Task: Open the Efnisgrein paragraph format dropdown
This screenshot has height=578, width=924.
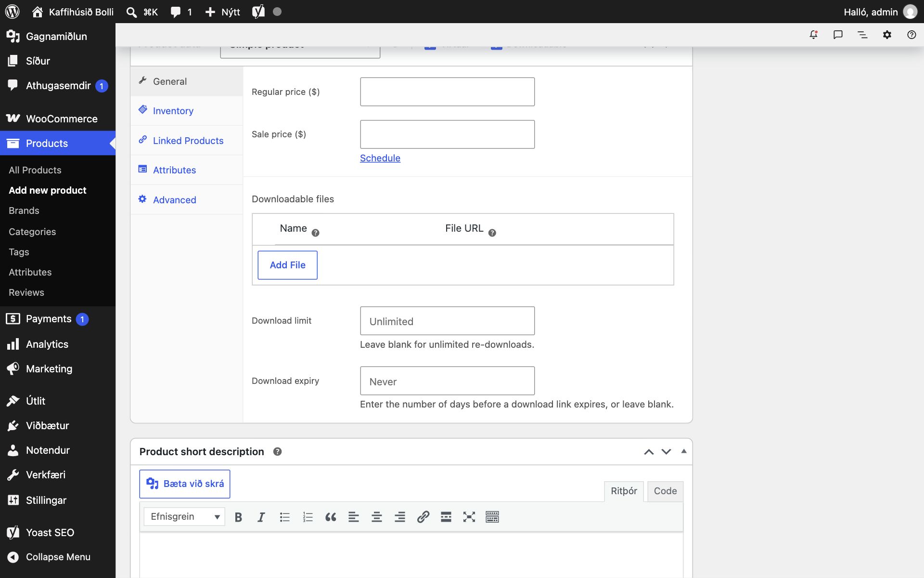Action: 184,517
